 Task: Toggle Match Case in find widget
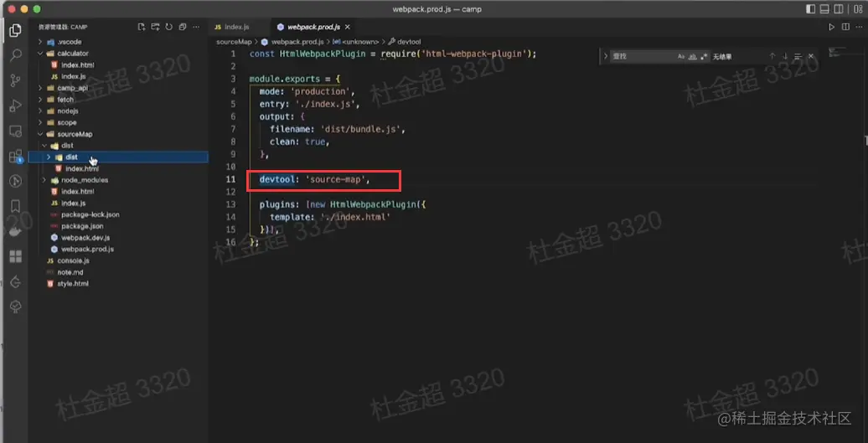681,56
